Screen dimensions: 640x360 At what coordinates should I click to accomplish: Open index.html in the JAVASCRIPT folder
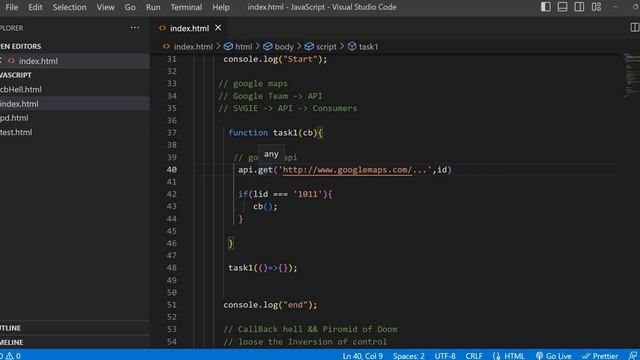click(x=75, y=104)
